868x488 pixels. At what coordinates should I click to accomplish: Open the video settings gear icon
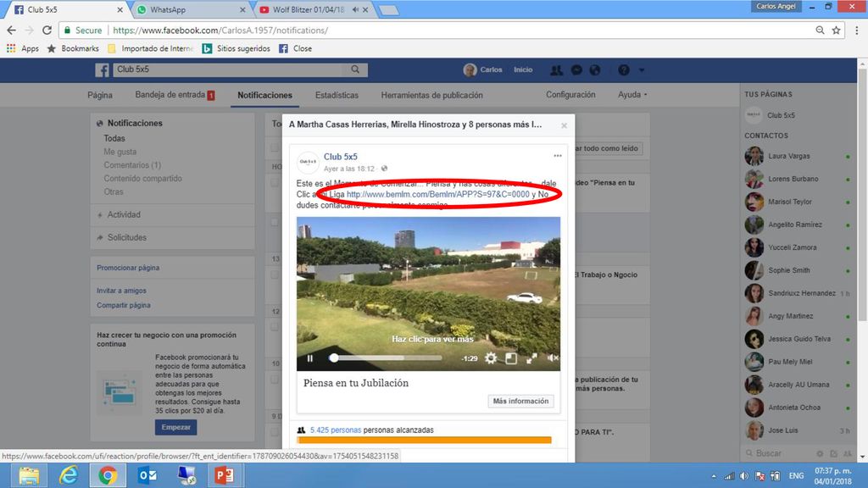click(x=491, y=358)
